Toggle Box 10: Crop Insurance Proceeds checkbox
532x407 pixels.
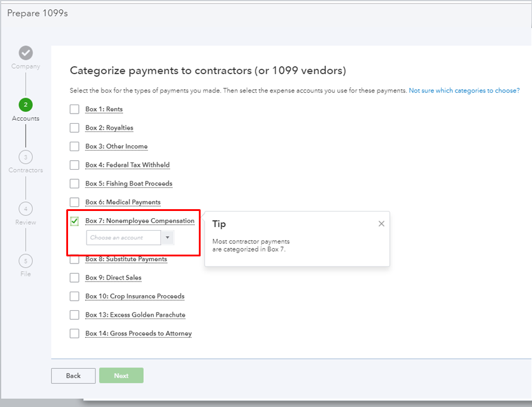(75, 296)
